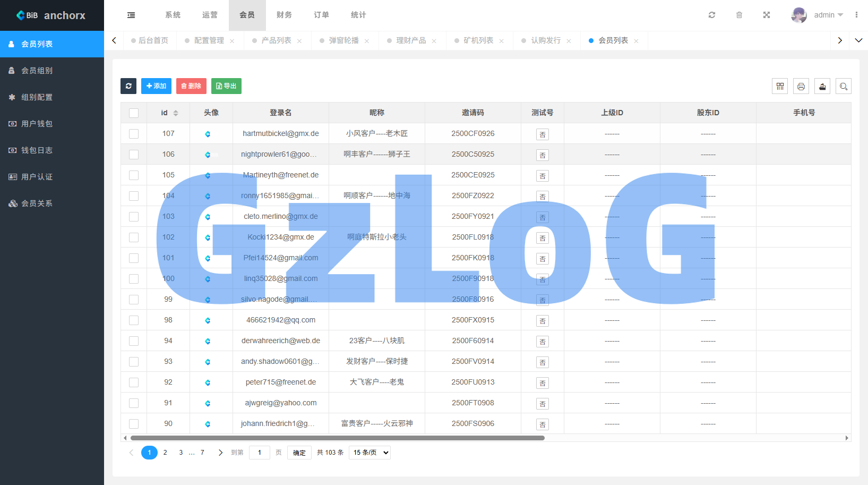The height and width of the screenshot is (485, 868).
Task: Click the dark reload button above table
Action: [x=128, y=86]
